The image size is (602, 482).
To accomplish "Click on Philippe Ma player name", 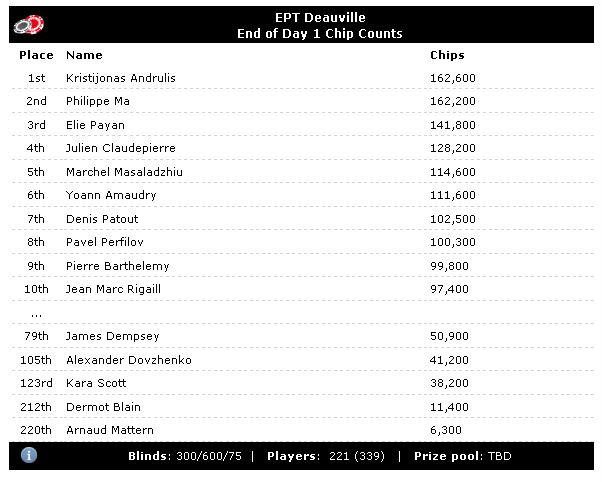I will click(98, 101).
